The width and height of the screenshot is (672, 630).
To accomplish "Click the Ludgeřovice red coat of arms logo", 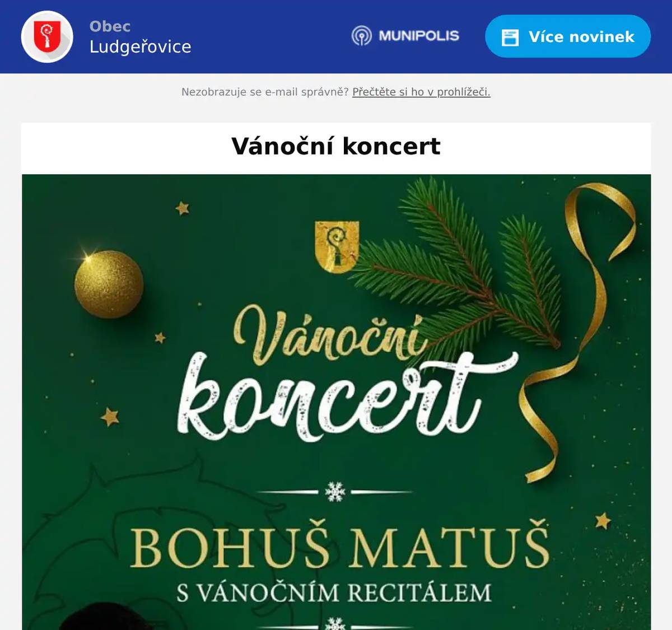I will (x=47, y=37).
